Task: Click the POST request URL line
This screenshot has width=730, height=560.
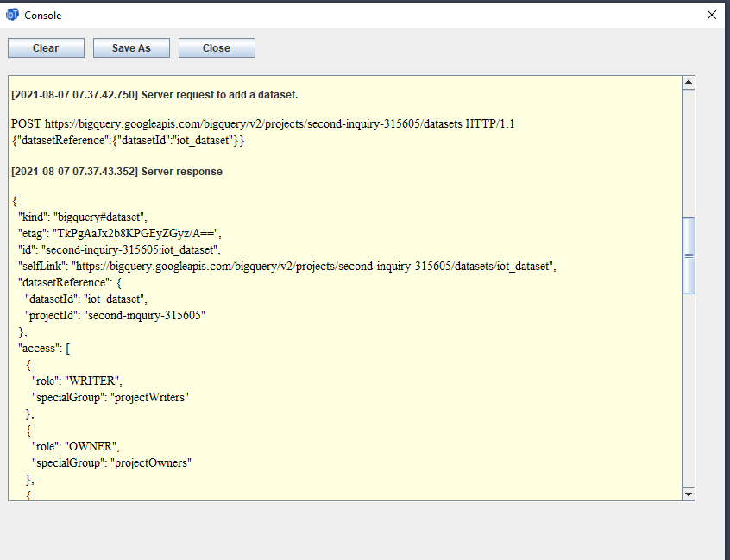Action: (x=262, y=124)
